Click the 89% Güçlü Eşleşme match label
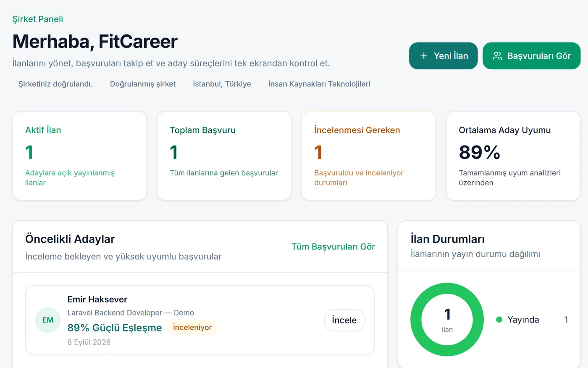This screenshot has width=588, height=368. coord(115,328)
